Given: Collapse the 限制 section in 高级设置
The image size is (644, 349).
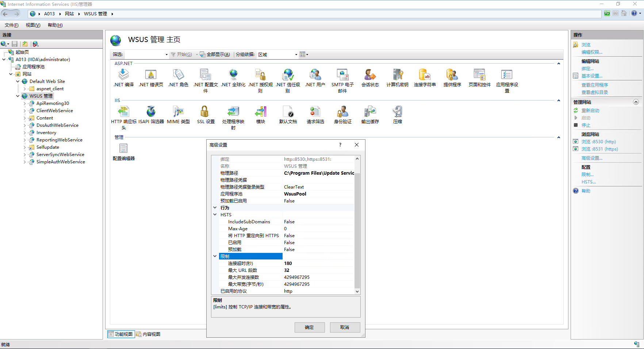Looking at the screenshot, I should [215, 256].
